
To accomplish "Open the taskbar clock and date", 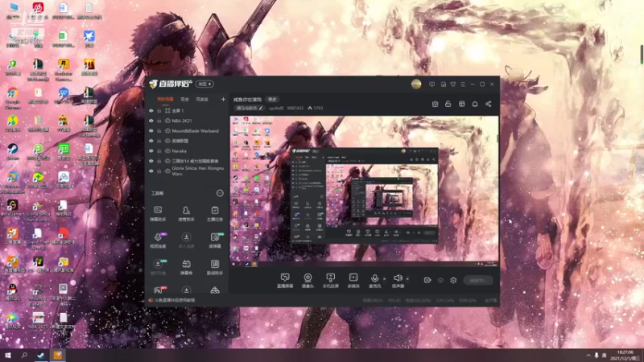I will pyautogui.click(x=625, y=356).
